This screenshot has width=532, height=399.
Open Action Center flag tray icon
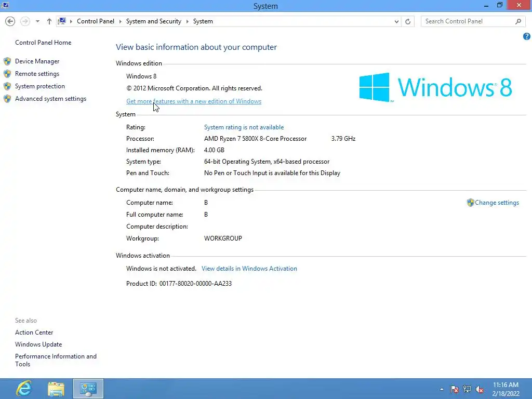coord(454,389)
